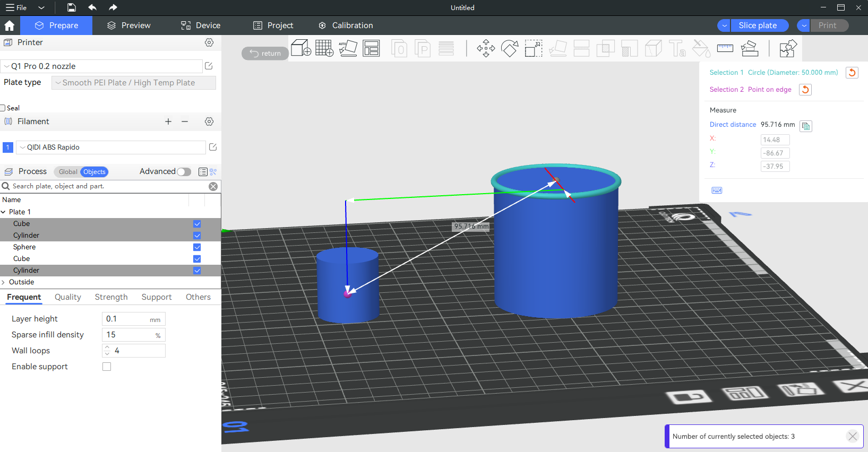868x452 pixels.
Task: Click the Slice plate button
Action: coord(758,25)
